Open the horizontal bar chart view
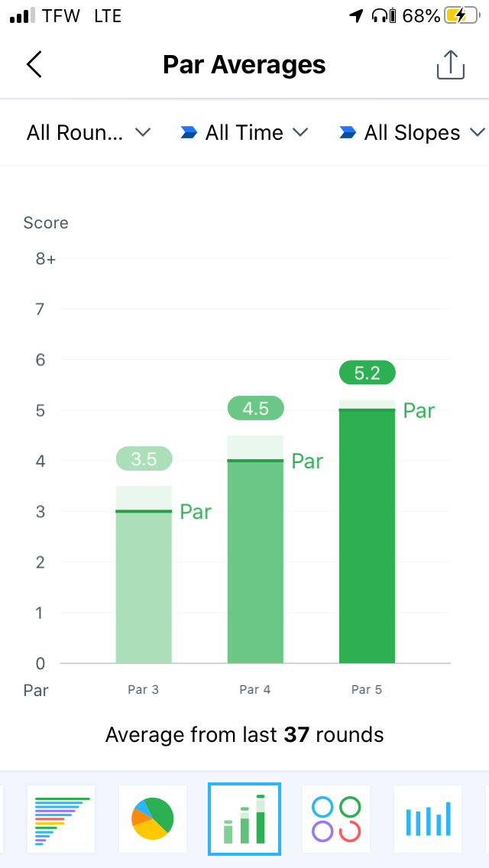 61,818
